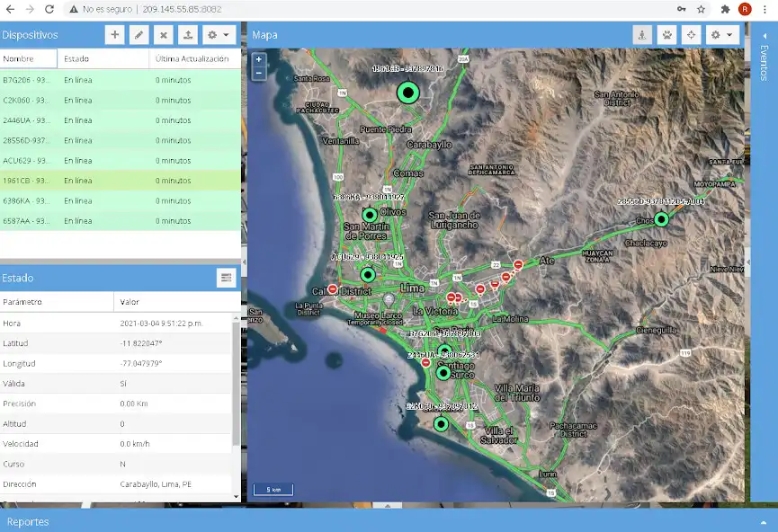Select device B7G206 in the list
This screenshot has height=532, width=778.
point(121,80)
